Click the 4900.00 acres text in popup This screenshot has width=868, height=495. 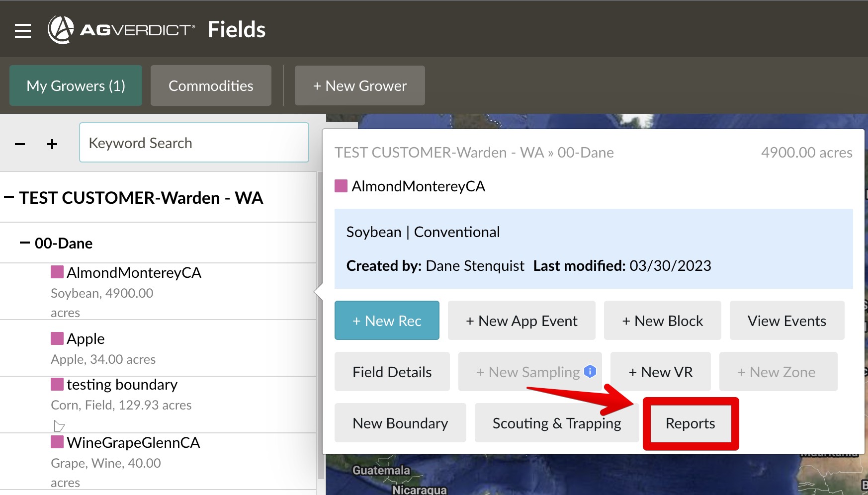(x=806, y=153)
